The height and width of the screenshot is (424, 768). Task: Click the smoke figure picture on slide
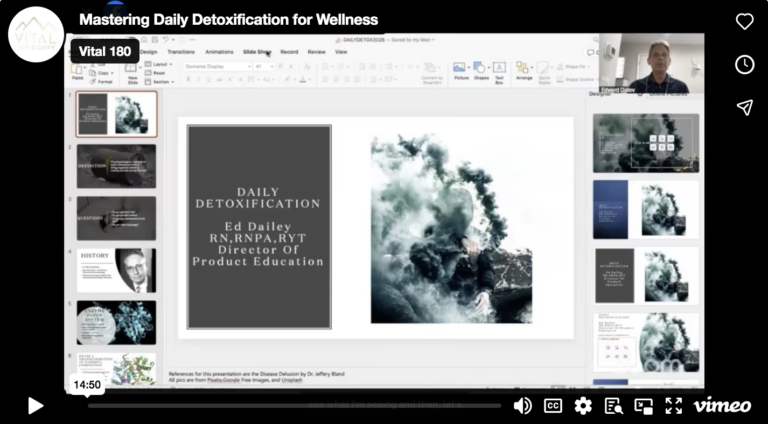452,228
